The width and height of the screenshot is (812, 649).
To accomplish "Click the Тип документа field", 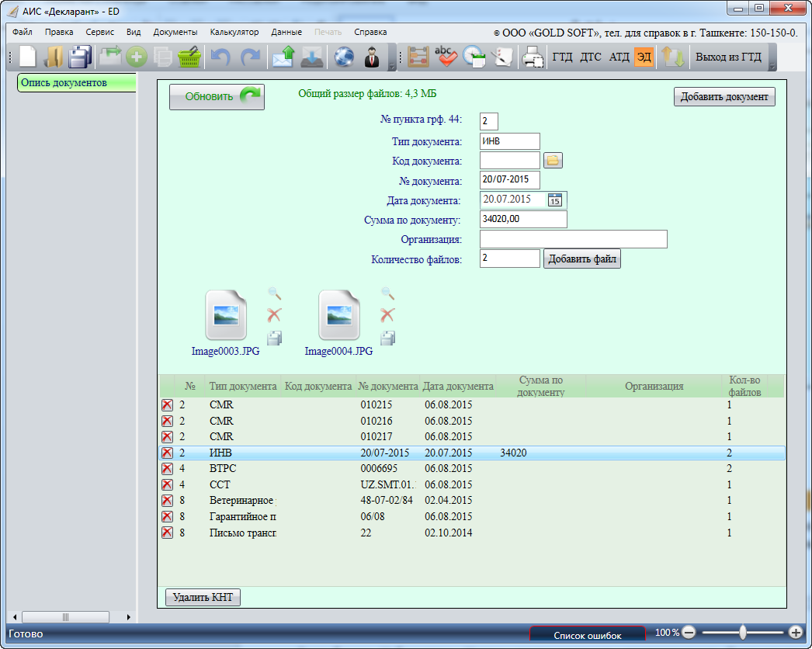I will coord(509,141).
